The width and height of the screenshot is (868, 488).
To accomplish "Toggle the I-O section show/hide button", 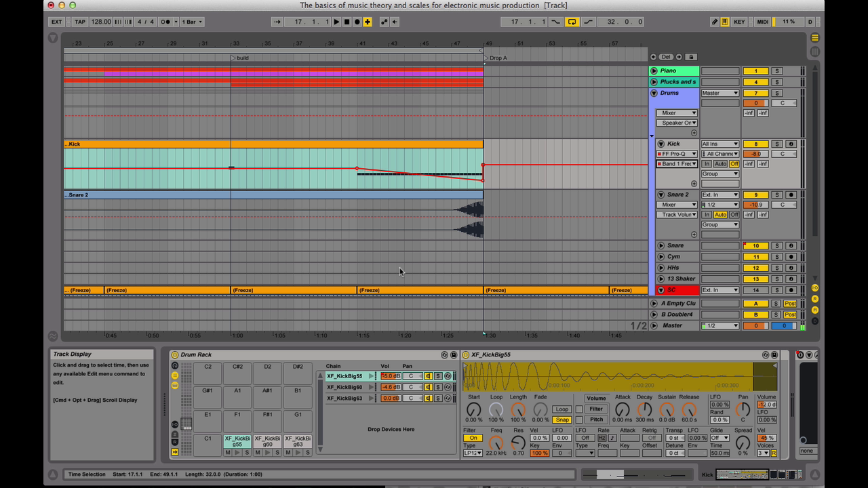I will 815,288.
